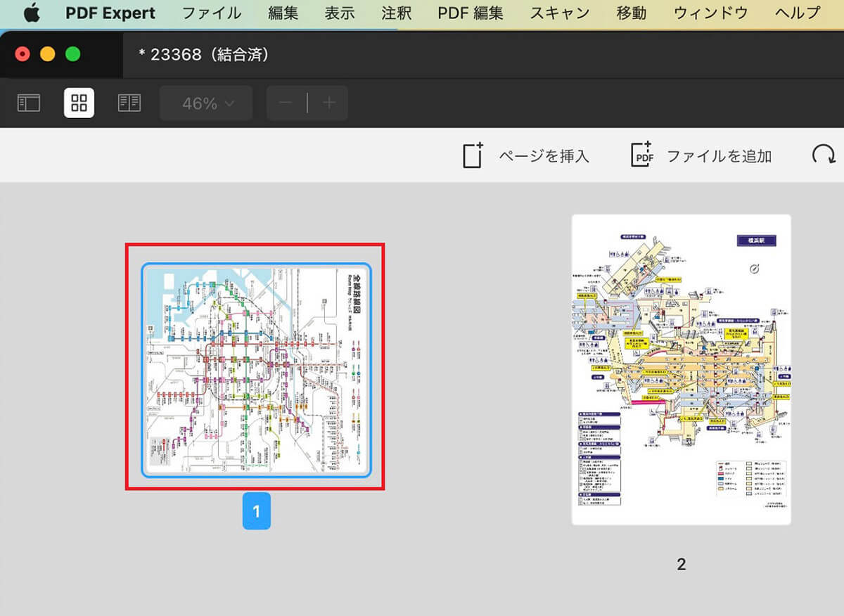Open the 編集 menu
Viewport: 844px width, 616px height.
pyautogui.click(x=283, y=13)
